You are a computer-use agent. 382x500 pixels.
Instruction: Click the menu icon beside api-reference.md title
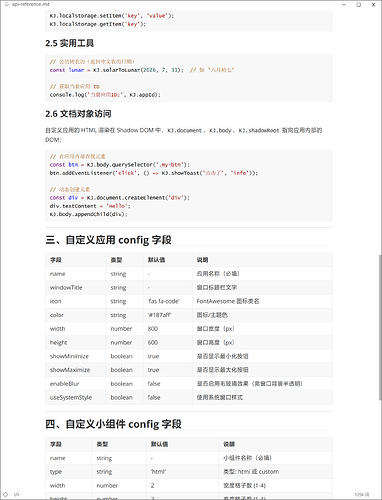7,4
